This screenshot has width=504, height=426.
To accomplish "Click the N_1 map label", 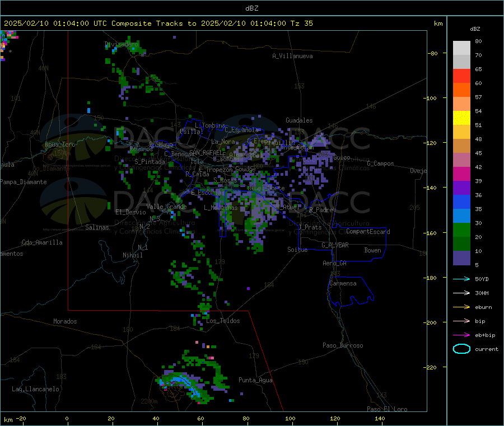I will point(143,247).
